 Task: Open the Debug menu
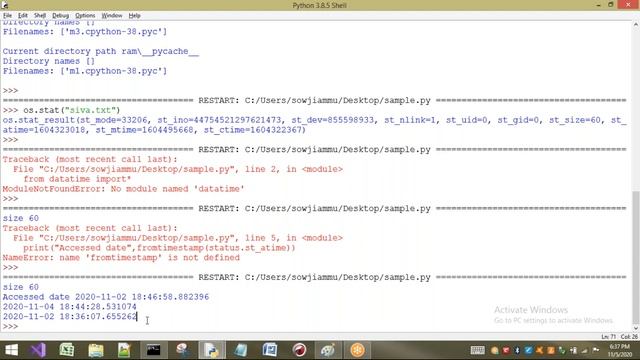[60, 16]
